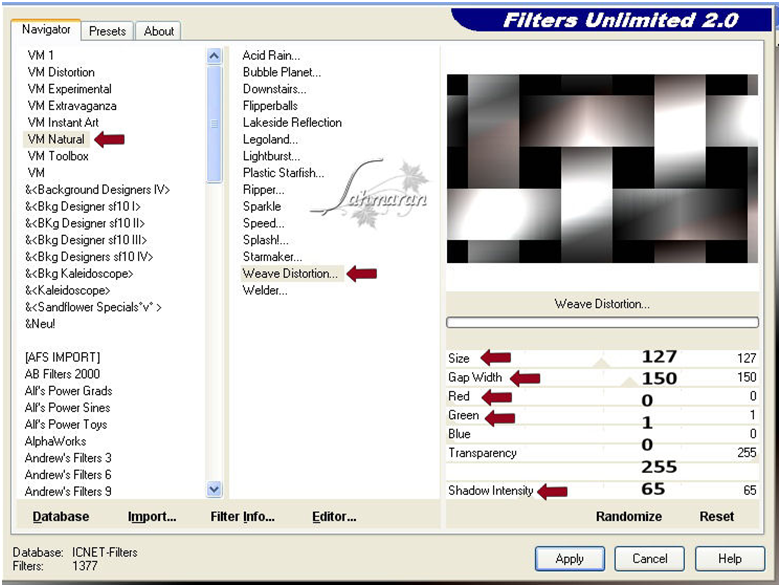Choose Sparkle filter
Viewport: 781px width, 587px height.
point(262,206)
